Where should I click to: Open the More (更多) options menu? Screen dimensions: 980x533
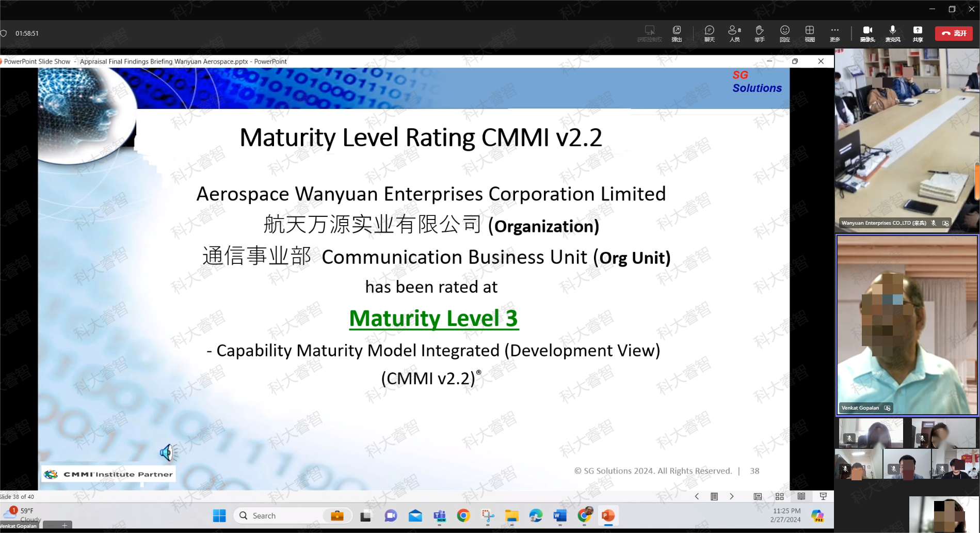[834, 34]
